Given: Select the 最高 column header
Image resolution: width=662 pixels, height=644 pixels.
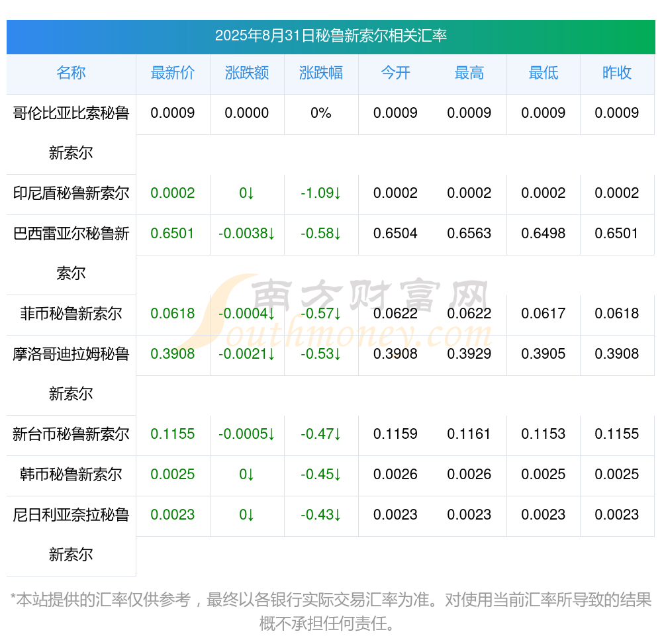Looking at the screenshot, I should click(469, 73).
